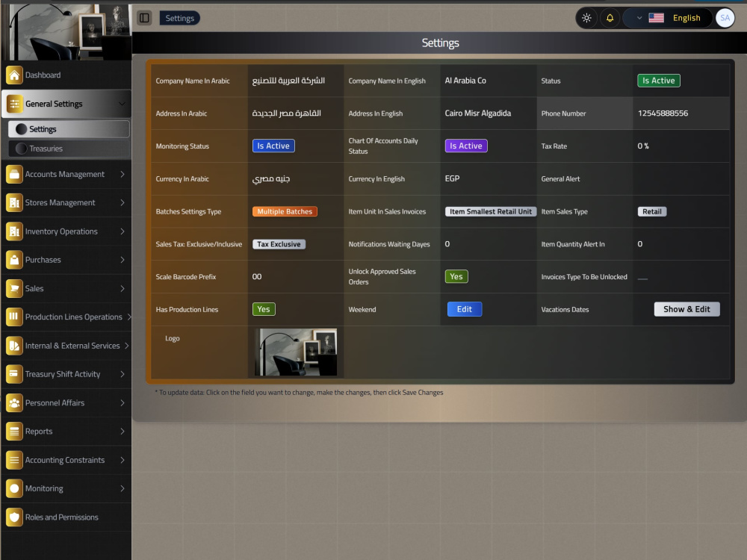Open Accounting Constraints menu item
Screen dimensions: 747x560
click(66, 460)
